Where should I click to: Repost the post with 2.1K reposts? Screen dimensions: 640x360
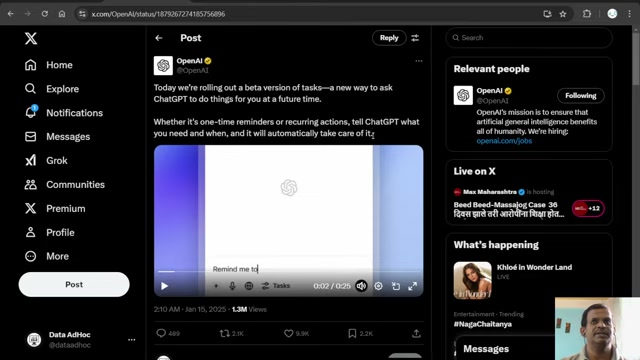click(x=224, y=333)
